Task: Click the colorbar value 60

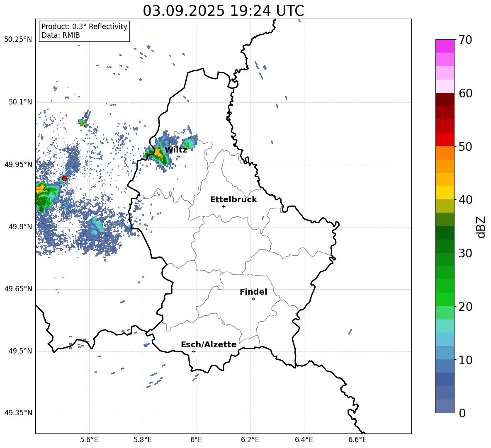Action: click(465, 93)
